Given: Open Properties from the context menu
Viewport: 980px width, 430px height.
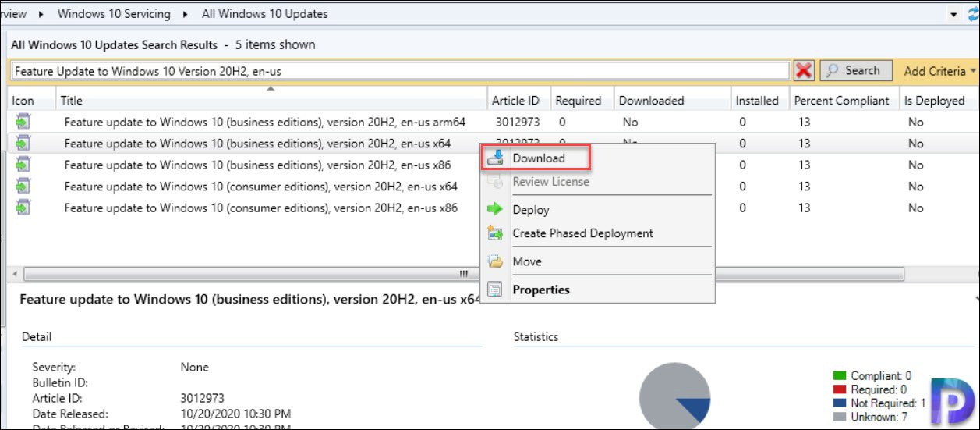Looking at the screenshot, I should (x=541, y=290).
